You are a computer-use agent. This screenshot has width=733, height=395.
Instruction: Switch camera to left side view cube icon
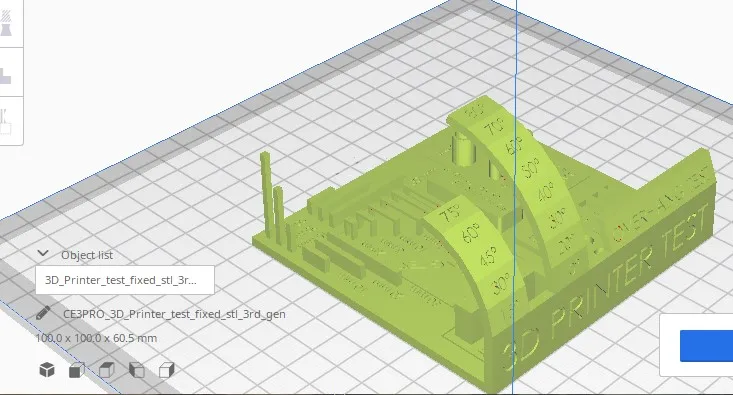(137, 370)
